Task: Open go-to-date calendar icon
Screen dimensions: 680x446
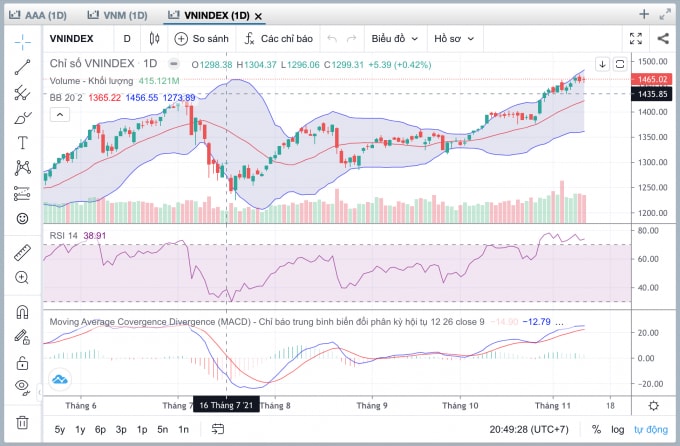Action: 218,429
